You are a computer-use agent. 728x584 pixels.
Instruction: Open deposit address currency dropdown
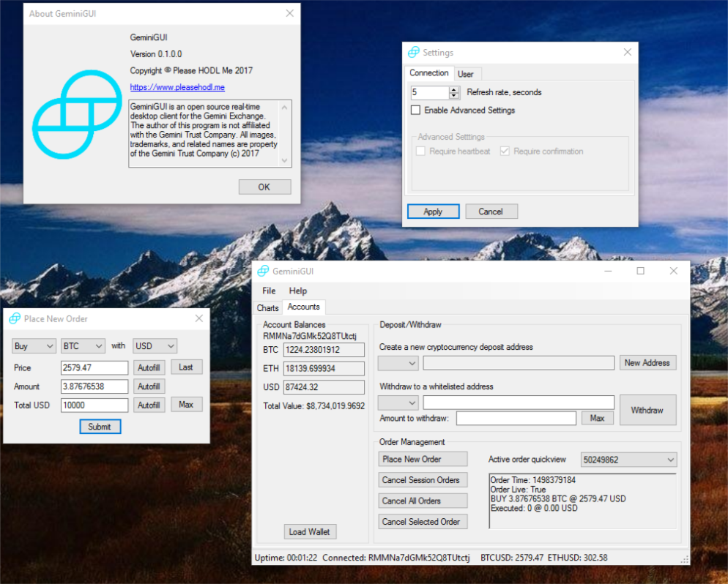click(x=398, y=363)
